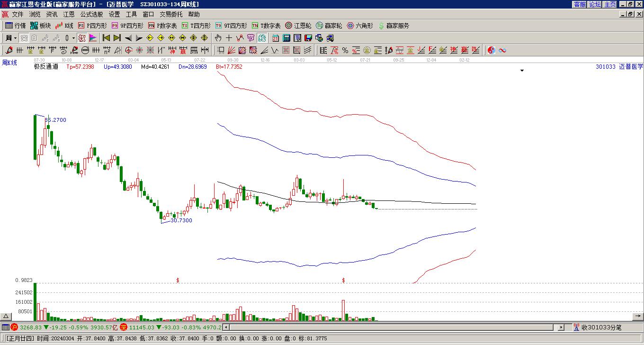Select the crosshair cursor tool
Viewport: 644px width, 345px height.
point(229,38)
